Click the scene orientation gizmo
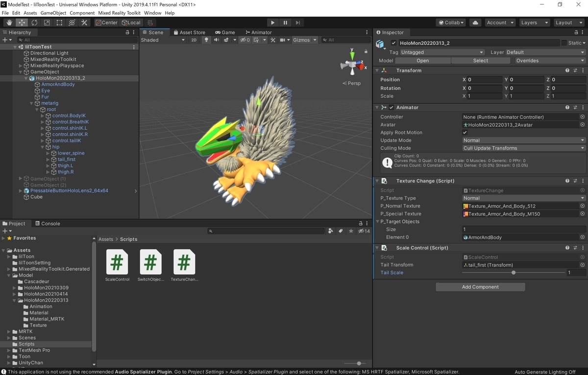Viewport: 588px width, 375px height. [x=351, y=64]
